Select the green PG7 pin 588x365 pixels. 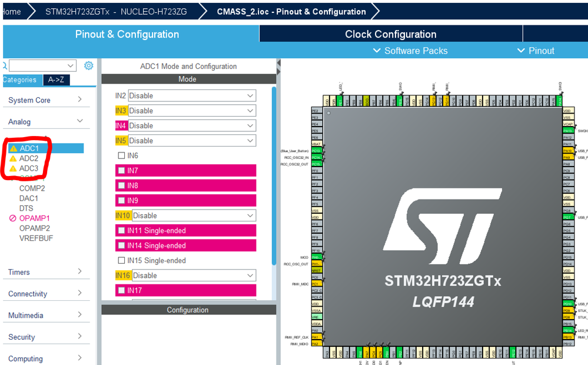tap(568, 217)
